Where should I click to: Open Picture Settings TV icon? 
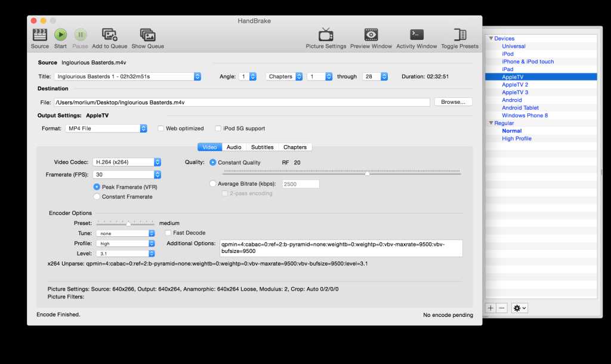click(326, 35)
